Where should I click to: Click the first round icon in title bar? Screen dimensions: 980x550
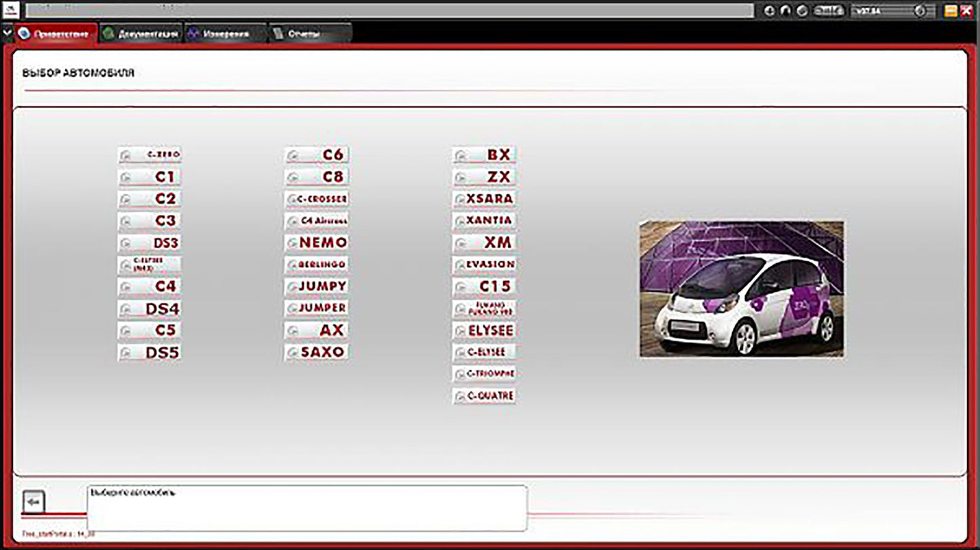[770, 11]
